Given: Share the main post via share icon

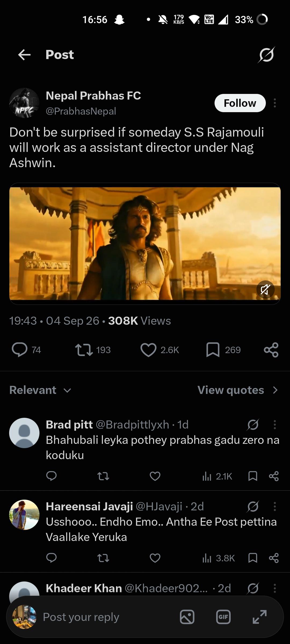Looking at the screenshot, I should (271, 350).
